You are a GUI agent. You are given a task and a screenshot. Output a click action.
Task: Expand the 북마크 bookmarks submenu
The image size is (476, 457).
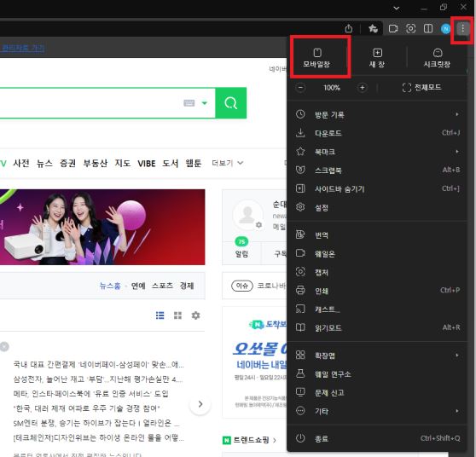(377, 152)
